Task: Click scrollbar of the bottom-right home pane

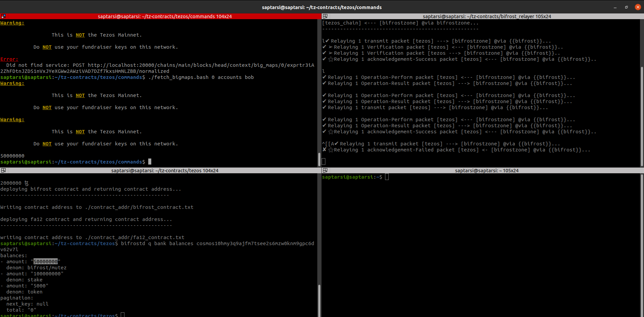Action: tap(642, 245)
